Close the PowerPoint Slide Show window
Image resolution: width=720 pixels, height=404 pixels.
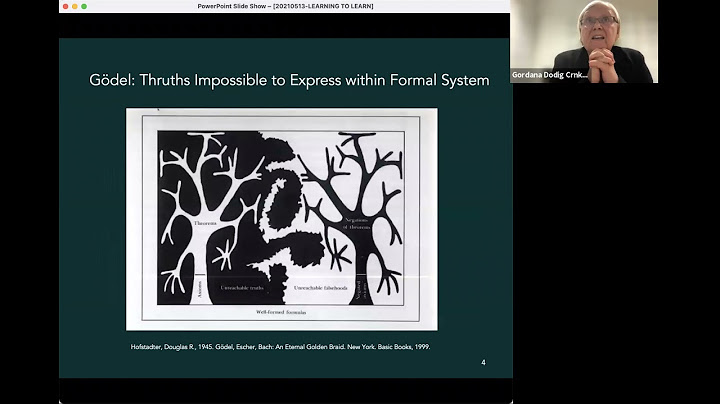pos(66,6)
